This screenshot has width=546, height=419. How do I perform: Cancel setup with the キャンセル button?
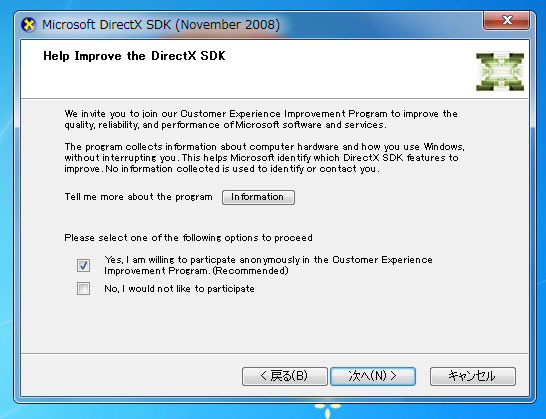pos(473,376)
